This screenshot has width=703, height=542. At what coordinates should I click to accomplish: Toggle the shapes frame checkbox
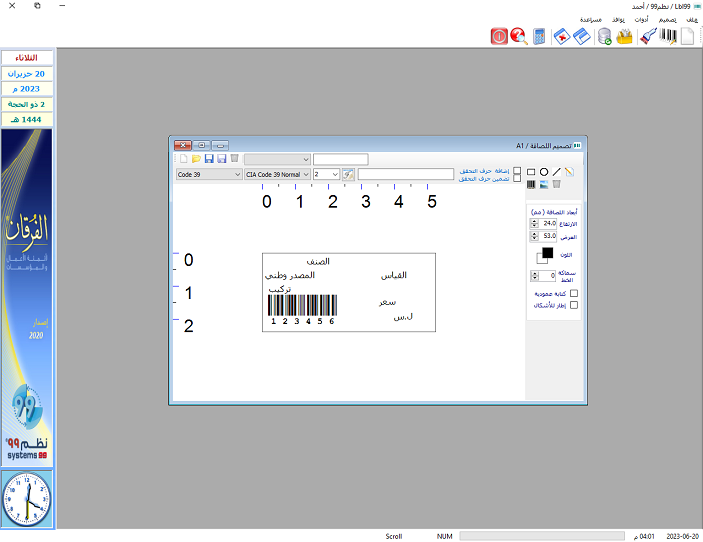pyautogui.click(x=573, y=306)
